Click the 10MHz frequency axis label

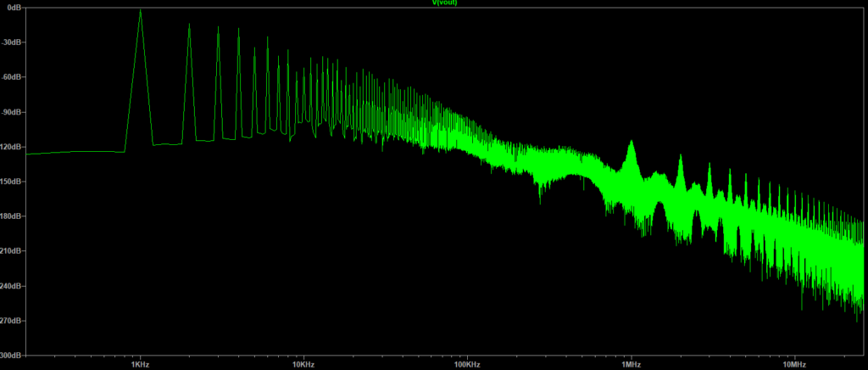794,363
